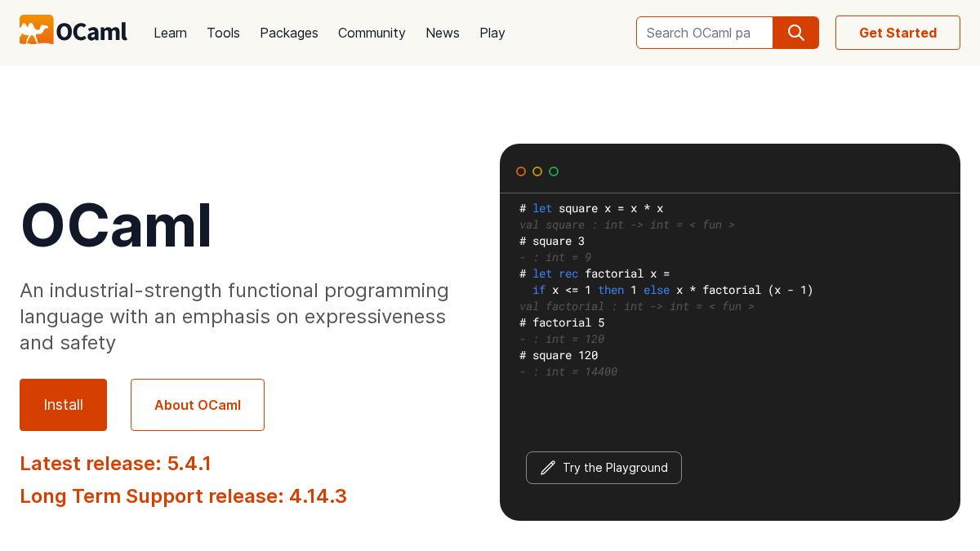Click the green window dot in the code panel
Screen dimensions: 980x551
(554, 171)
